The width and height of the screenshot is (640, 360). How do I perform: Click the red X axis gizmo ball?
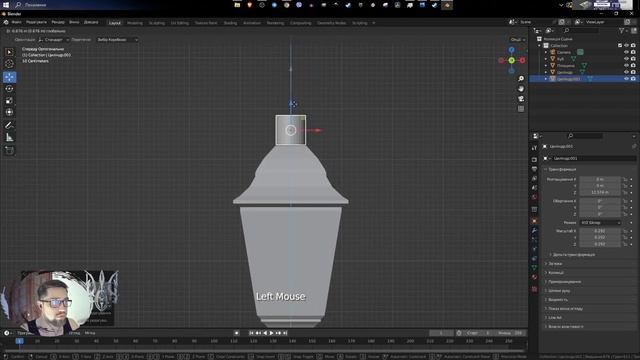click(x=522, y=60)
